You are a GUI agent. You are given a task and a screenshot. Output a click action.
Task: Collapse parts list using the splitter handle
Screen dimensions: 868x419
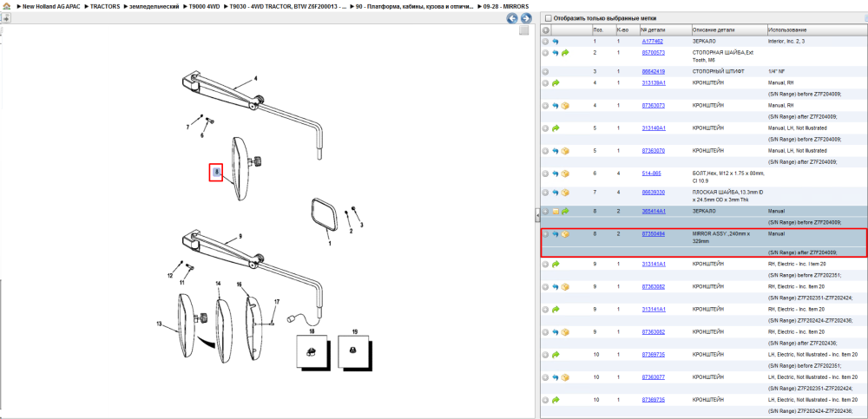[537, 216]
